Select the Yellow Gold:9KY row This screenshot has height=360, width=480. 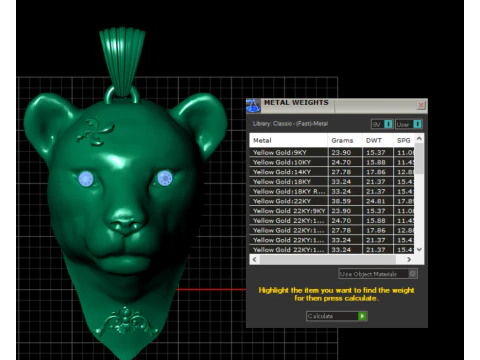click(x=332, y=152)
